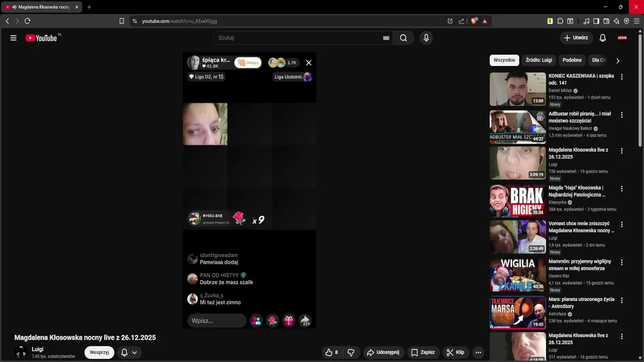Click the Dołącz join button in video

[248, 63]
